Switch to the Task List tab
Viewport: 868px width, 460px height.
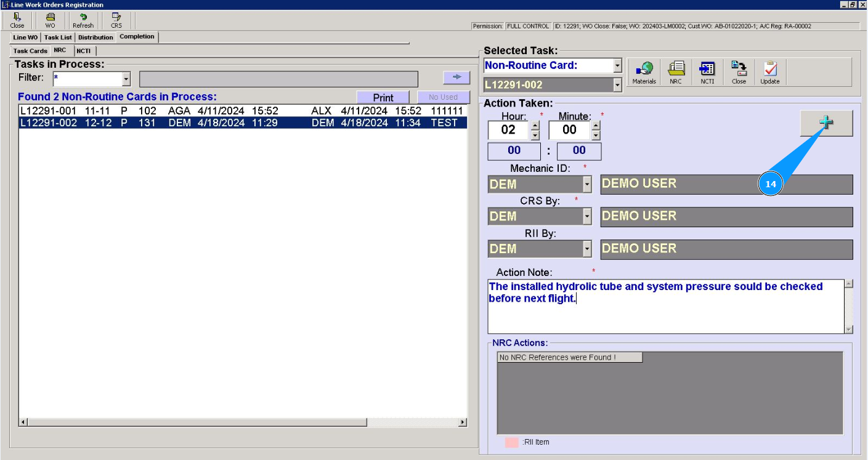click(58, 38)
